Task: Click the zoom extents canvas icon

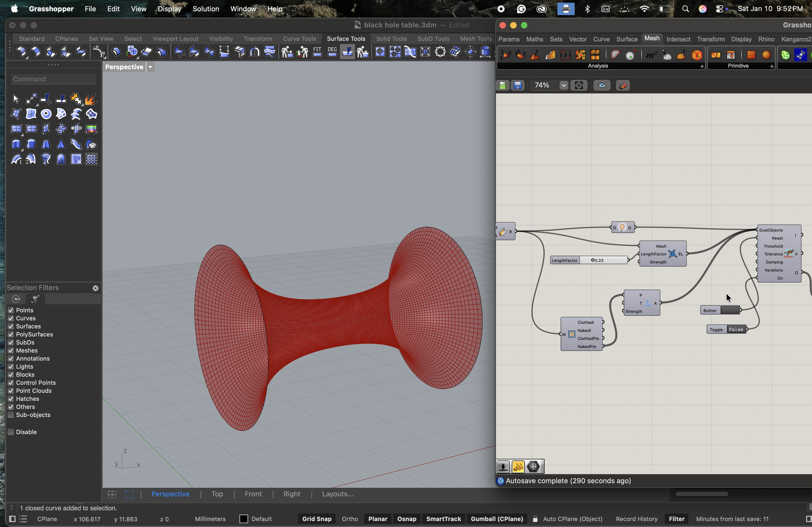Action: tap(579, 85)
